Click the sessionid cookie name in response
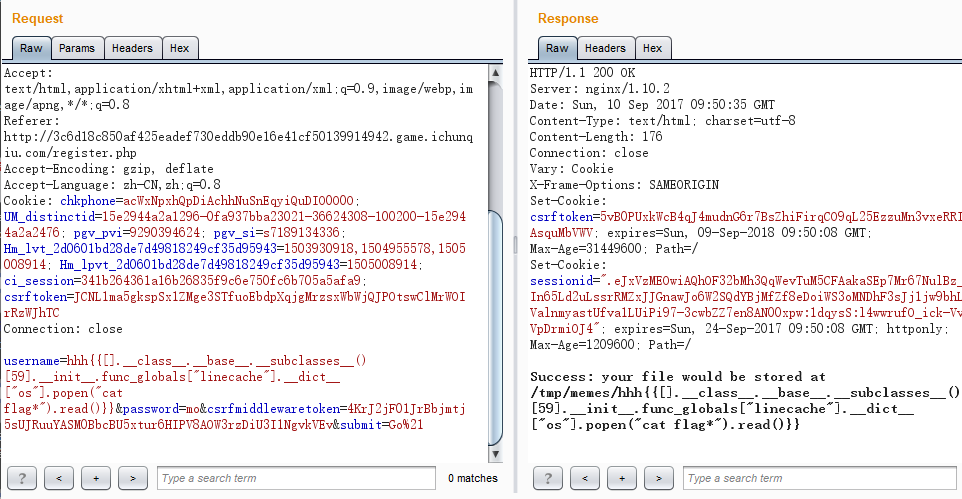The width and height of the screenshot is (962, 499). [561, 281]
